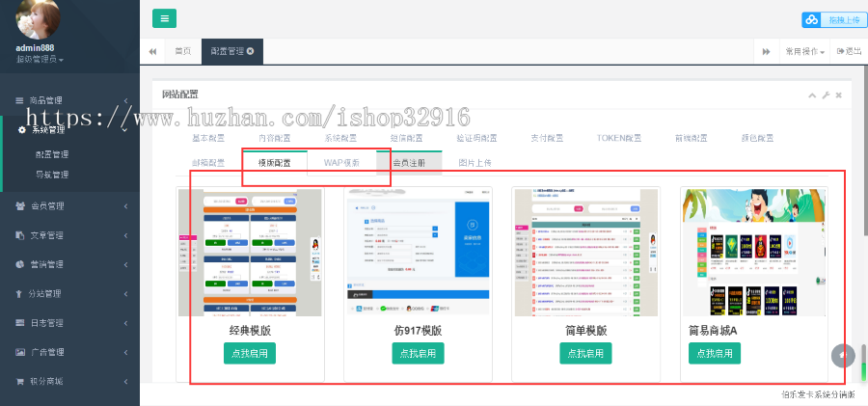Switch to 内容配置 tab
The image size is (868, 406).
275,139
